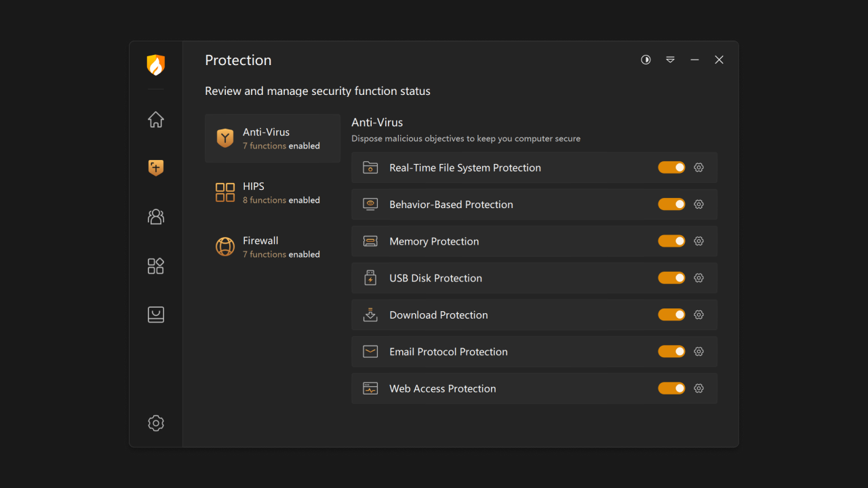
Task: Switch to the HIPS category
Action: (x=272, y=192)
